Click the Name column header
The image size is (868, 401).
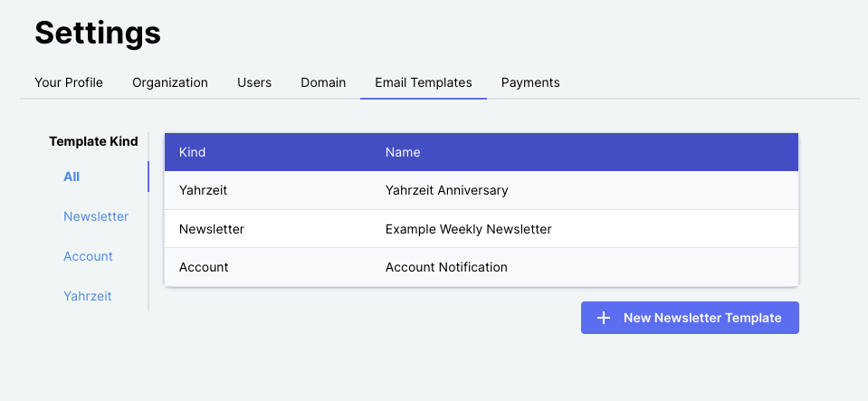point(403,152)
